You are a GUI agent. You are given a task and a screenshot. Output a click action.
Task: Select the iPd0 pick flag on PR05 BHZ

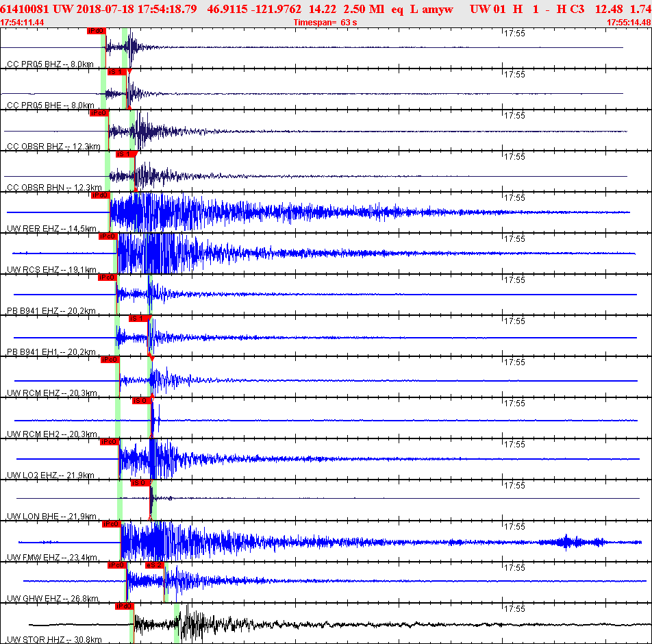tap(97, 32)
